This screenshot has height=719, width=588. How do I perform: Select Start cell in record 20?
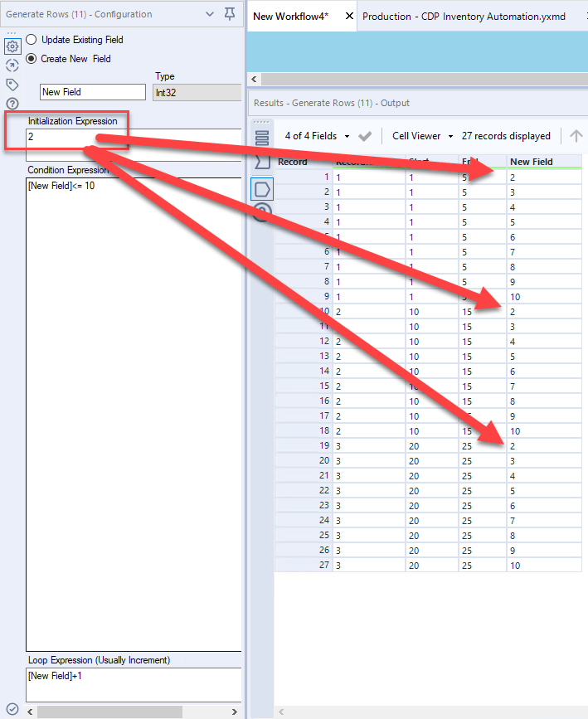pyautogui.click(x=432, y=461)
